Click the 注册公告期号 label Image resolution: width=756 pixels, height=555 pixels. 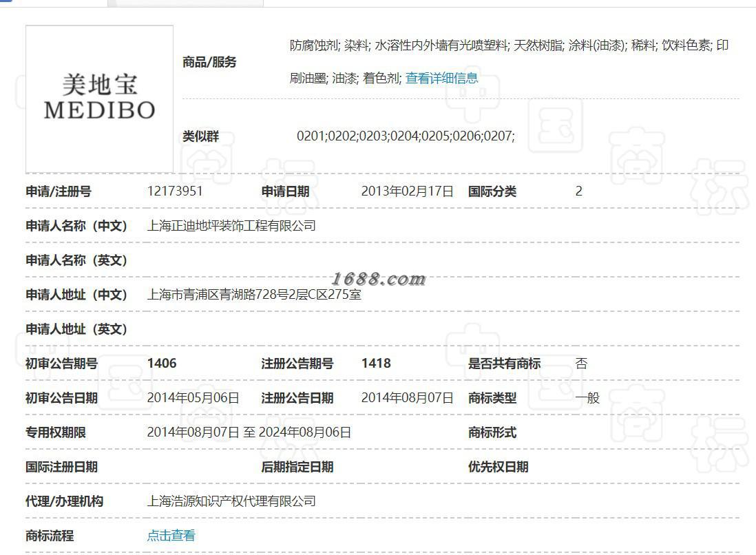tap(297, 363)
